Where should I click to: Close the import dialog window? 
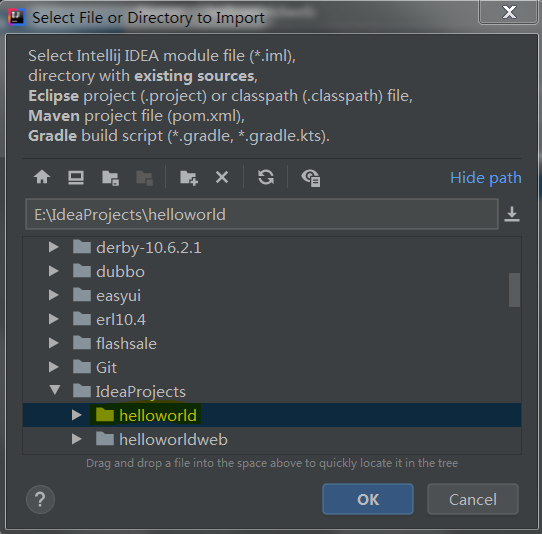coord(508,12)
